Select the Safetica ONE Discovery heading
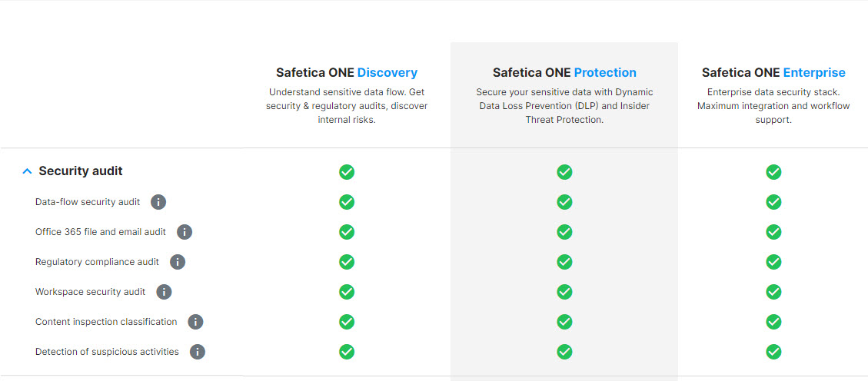 tap(347, 73)
